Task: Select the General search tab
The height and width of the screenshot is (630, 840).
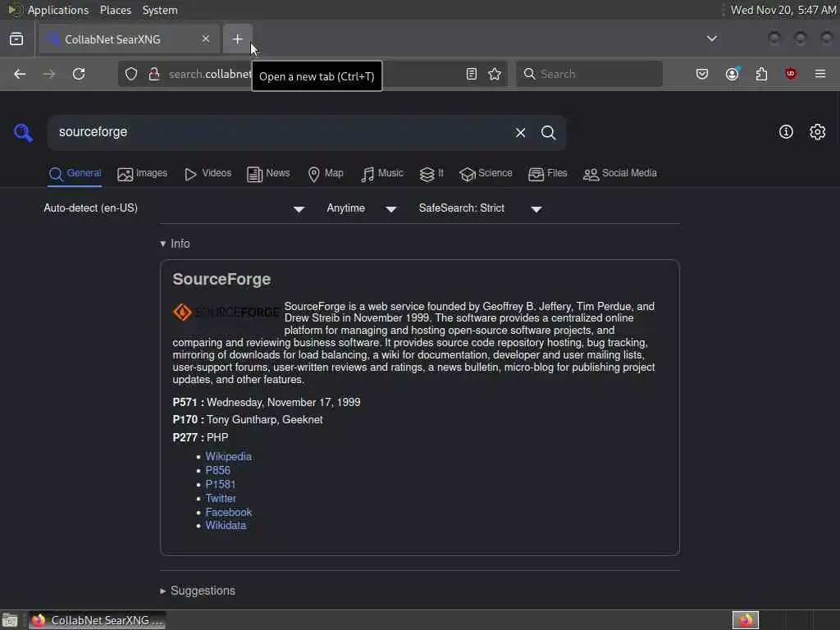Action: click(x=75, y=174)
